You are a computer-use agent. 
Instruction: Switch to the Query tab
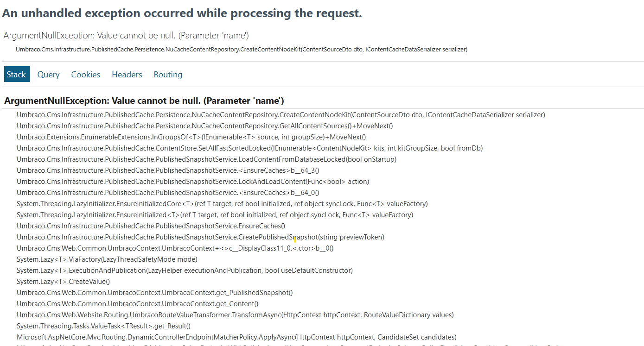[x=48, y=75]
